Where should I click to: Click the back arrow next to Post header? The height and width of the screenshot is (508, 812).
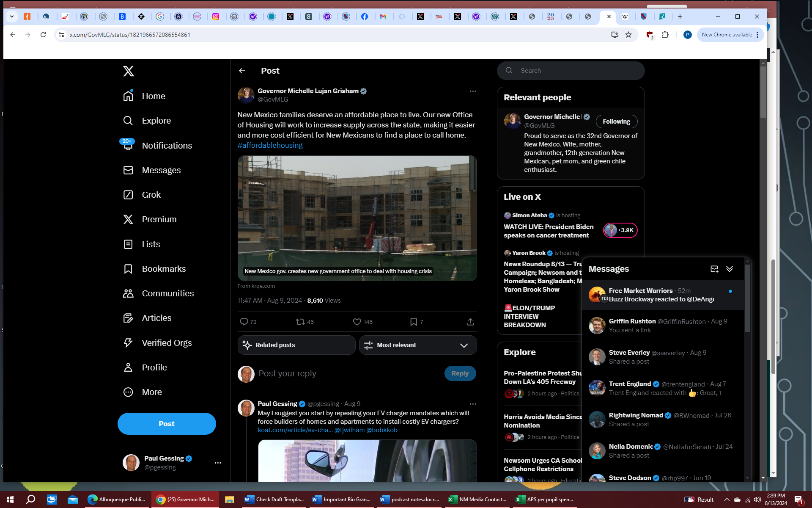click(242, 71)
